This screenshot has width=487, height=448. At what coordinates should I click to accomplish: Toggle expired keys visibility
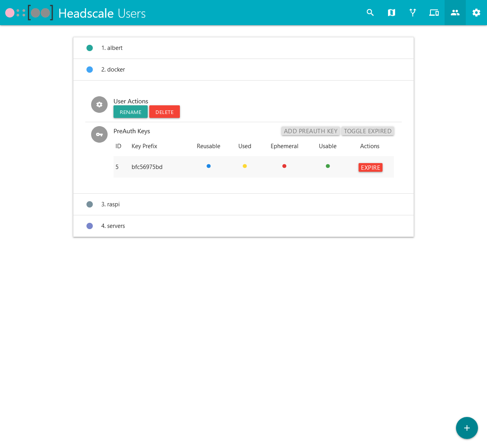coord(368,131)
